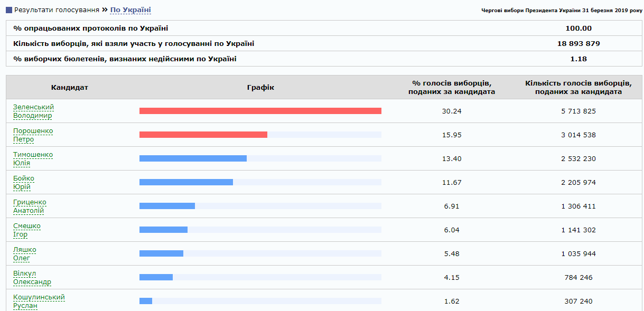Click the 18 893 879 voter turnout value

tap(578, 44)
